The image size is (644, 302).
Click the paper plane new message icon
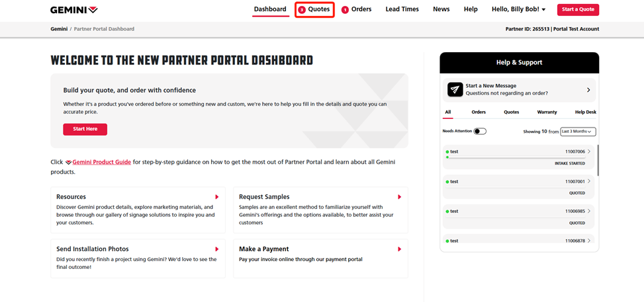coord(455,90)
